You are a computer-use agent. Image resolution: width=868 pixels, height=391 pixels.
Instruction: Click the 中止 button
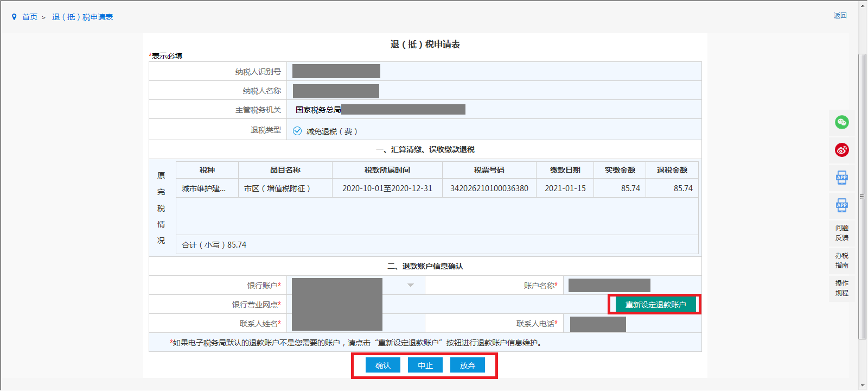(x=425, y=365)
